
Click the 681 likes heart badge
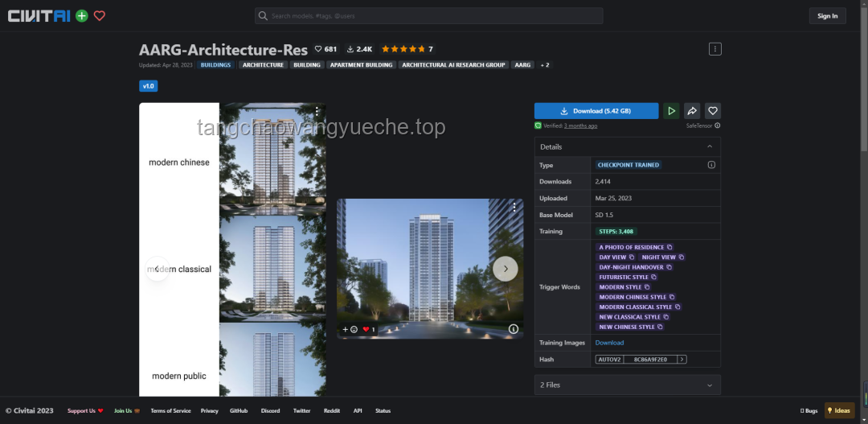click(325, 49)
